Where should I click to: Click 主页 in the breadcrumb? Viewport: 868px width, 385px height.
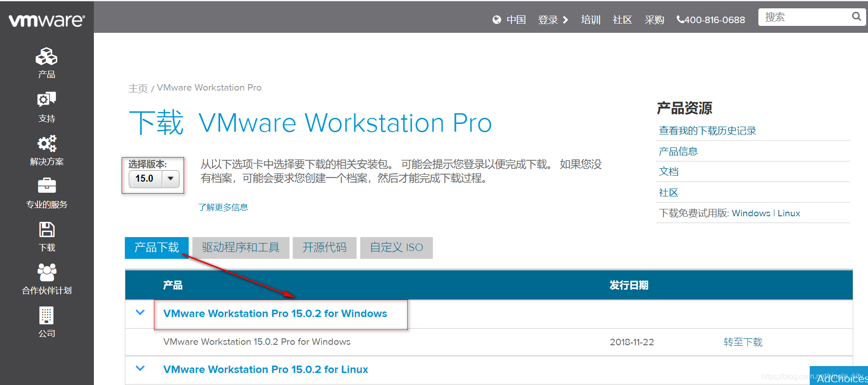tap(138, 88)
